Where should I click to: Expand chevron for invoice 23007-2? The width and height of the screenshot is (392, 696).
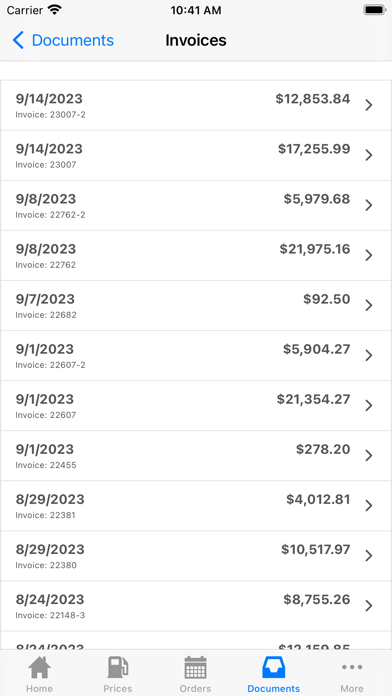coord(368,105)
